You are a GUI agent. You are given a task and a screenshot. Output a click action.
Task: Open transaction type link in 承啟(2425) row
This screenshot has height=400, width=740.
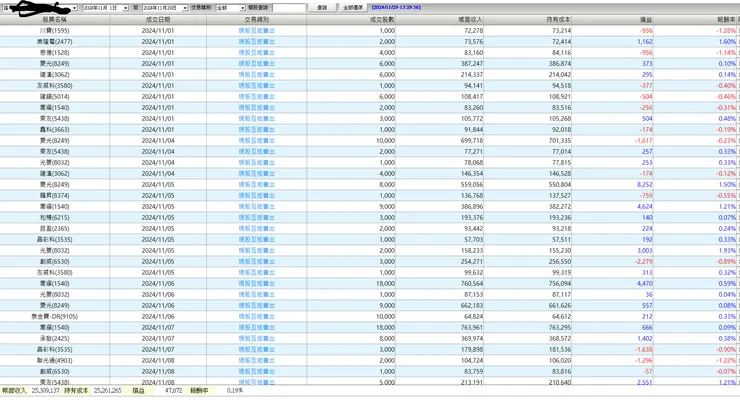(x=256, y=339)
